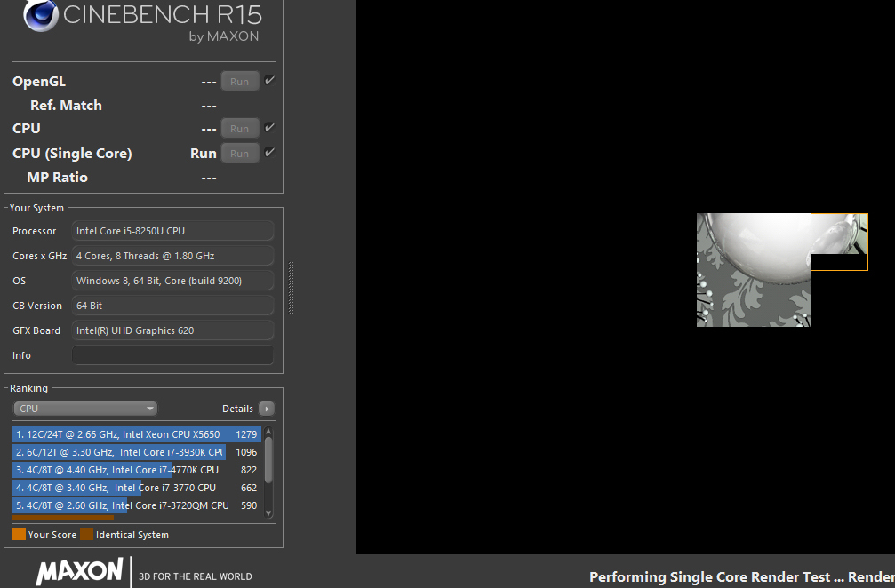Click the OpenGL label

[39, 81]
